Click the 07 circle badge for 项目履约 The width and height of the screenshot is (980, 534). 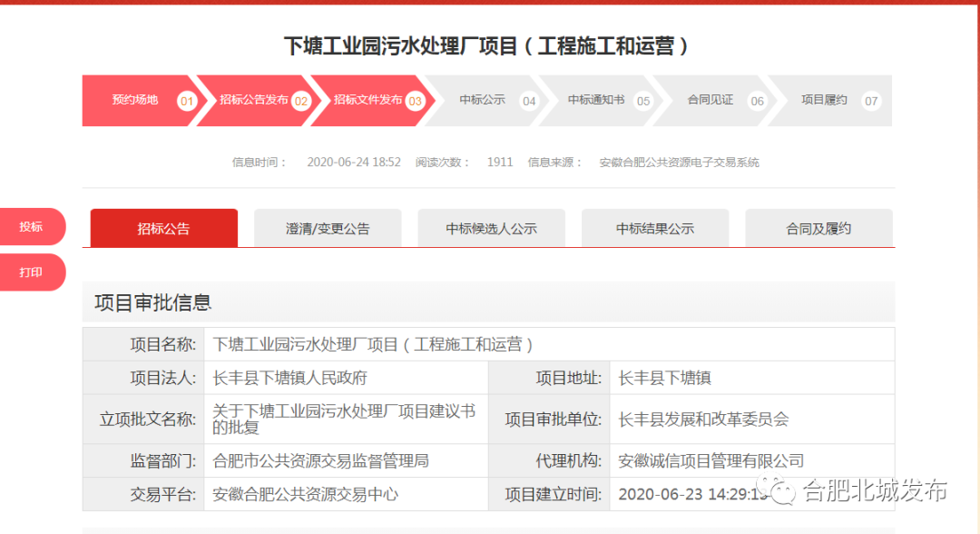tap(871, 101)
